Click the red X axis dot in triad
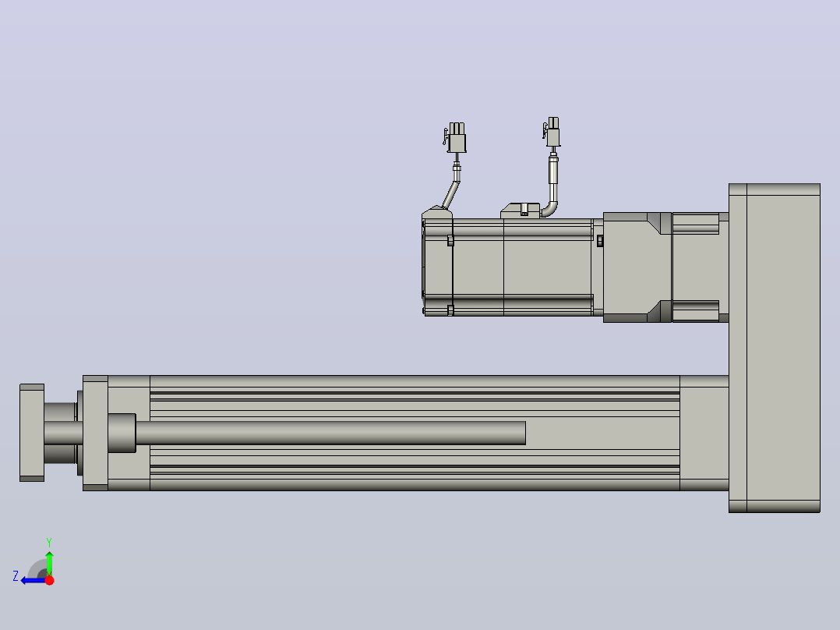The image size is (840, 630). [50, 580]
